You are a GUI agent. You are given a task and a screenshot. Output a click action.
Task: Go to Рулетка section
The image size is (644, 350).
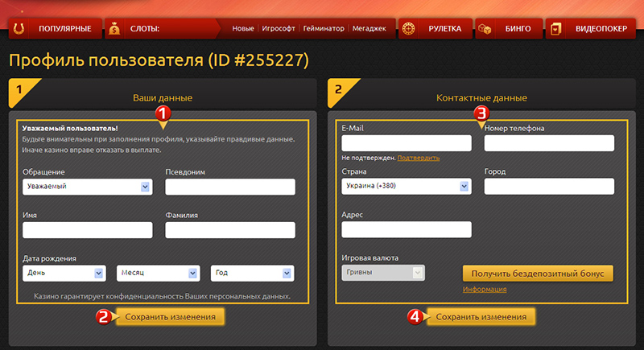coord(436,29)
